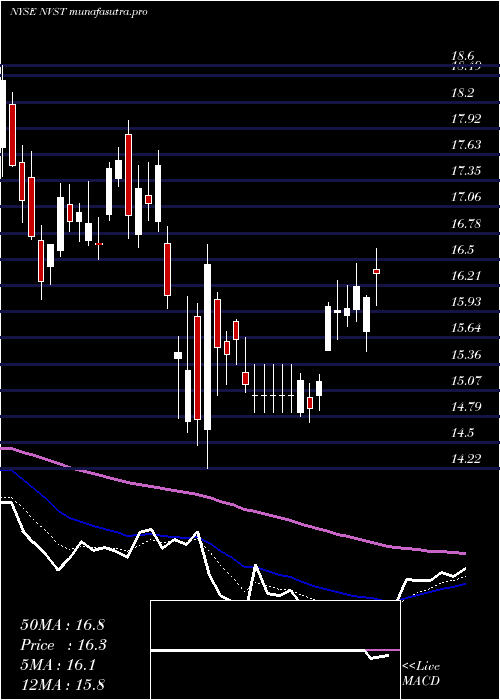Image resolution: width=500 pixels, height=700 pixels.
Task: Click the 16.78 price axis label
Action: tap(466, 223)
